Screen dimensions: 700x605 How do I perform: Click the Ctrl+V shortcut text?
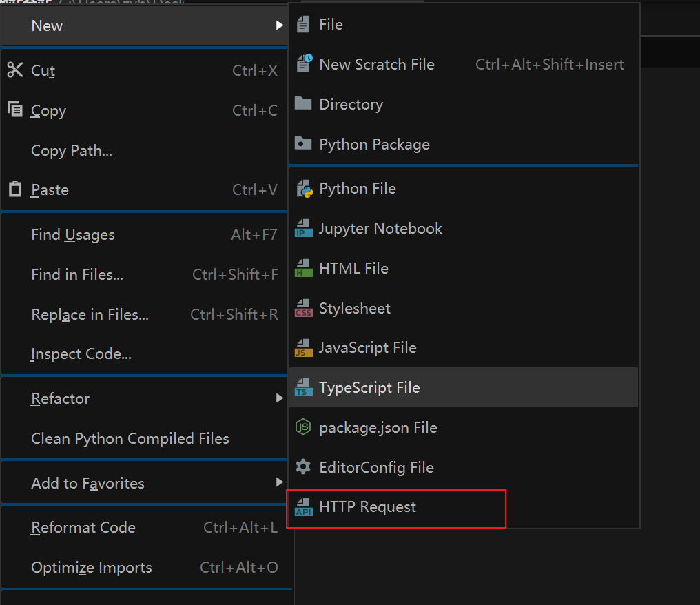pos(255,189)
